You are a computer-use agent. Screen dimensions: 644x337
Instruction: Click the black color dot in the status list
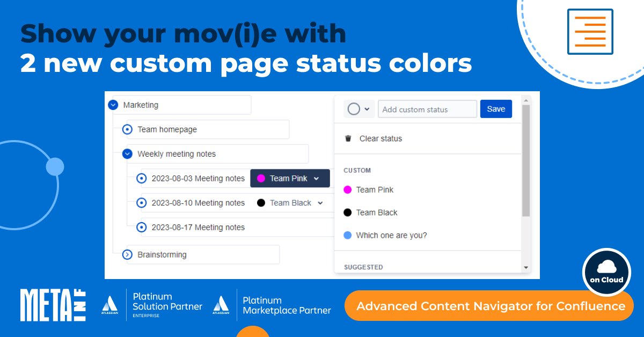coord(348,213)
